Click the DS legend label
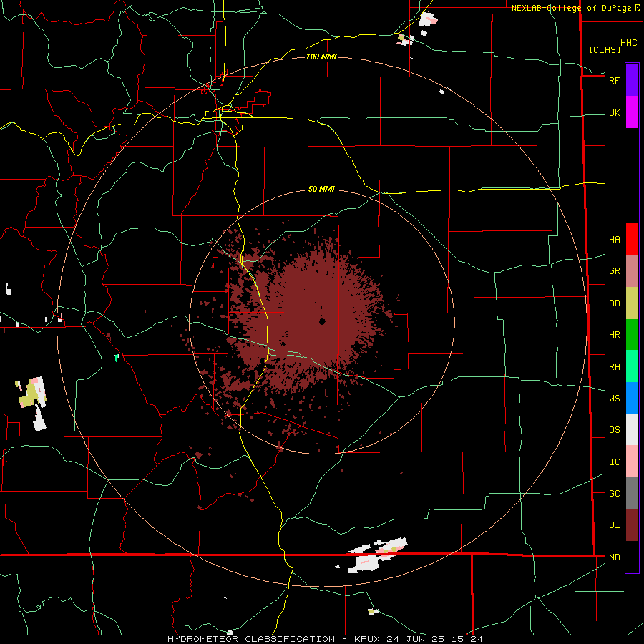 614,430
